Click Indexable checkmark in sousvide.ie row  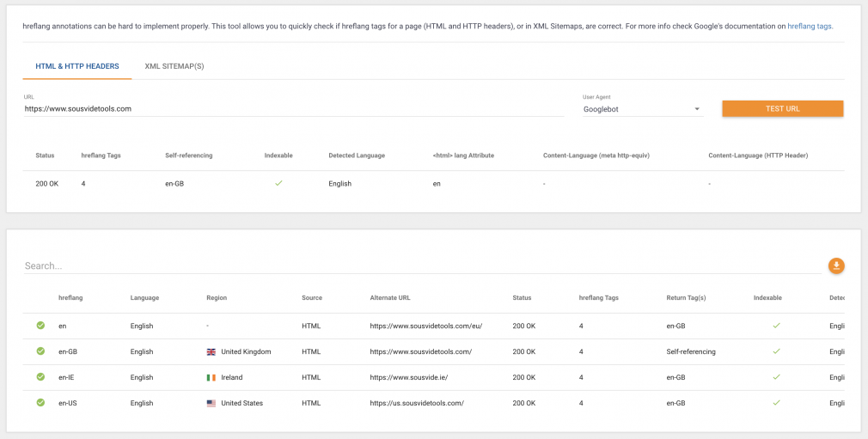tap(776, 377)
